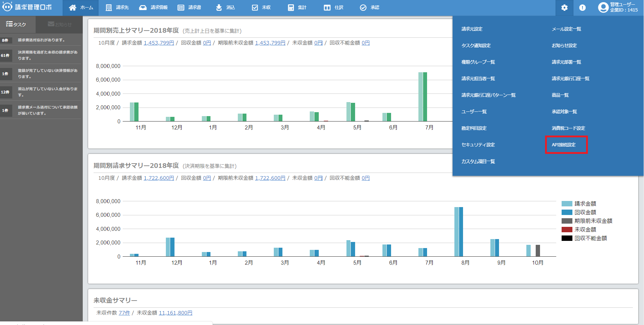Image resolution: width=644 pixels, height=325 pixels.
Task: Click 未収金サマリー heading
Action: 115,301
